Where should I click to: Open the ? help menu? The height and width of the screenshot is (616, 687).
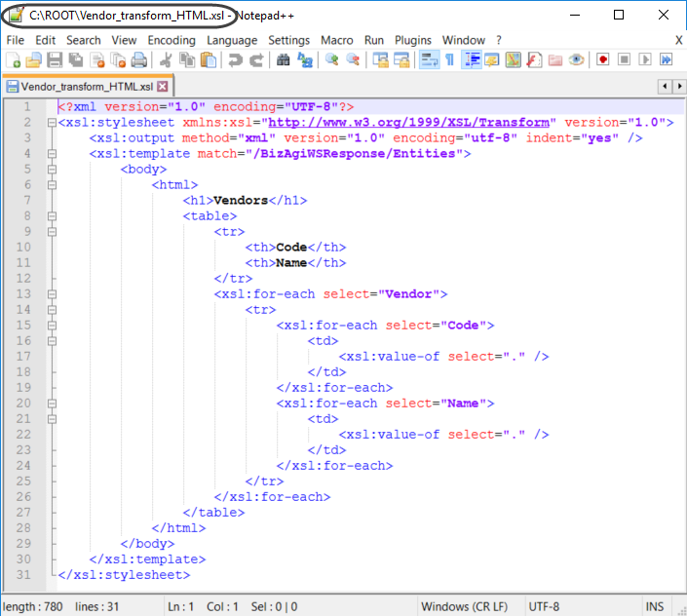click(499, 40)
